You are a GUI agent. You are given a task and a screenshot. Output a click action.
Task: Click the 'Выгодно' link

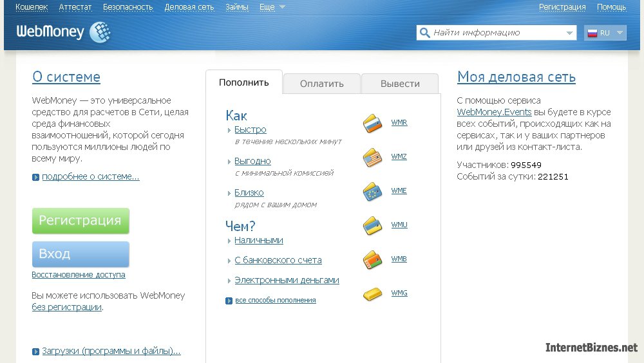252,161
